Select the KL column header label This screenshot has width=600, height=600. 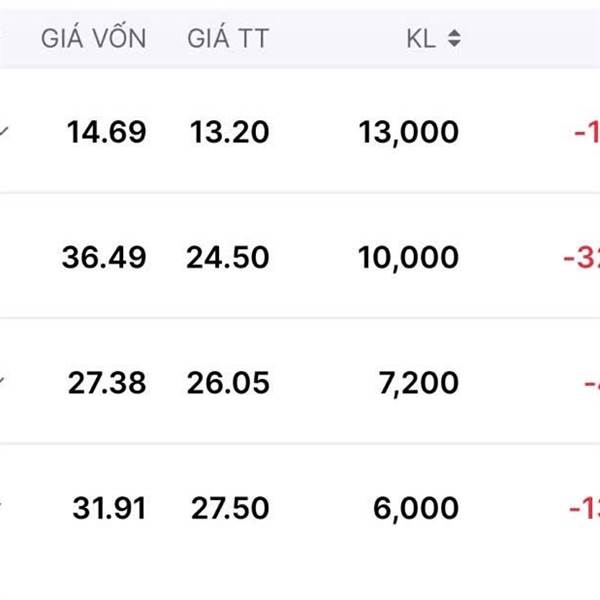coord(423,40)
